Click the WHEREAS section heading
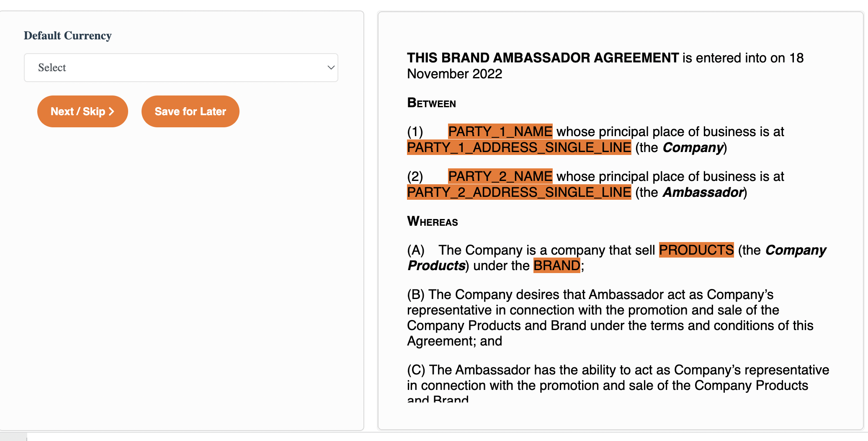 tap(433, 221)
